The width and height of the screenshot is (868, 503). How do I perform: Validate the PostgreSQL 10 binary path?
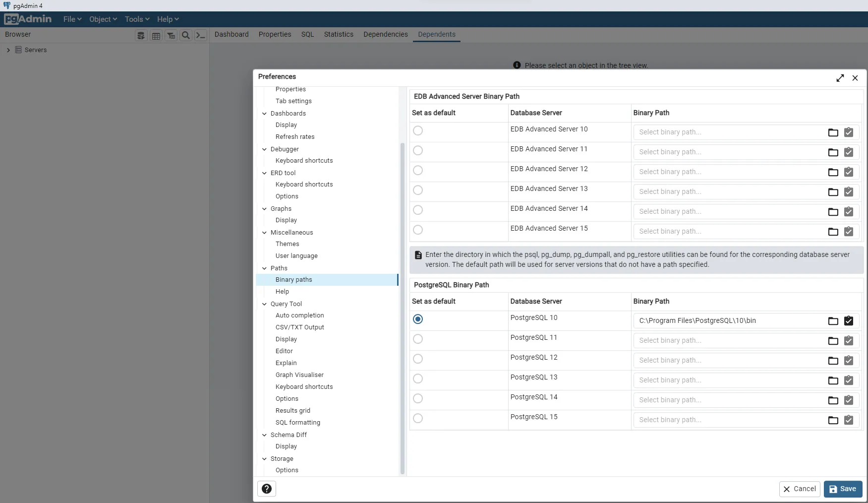tap(849, 321)
